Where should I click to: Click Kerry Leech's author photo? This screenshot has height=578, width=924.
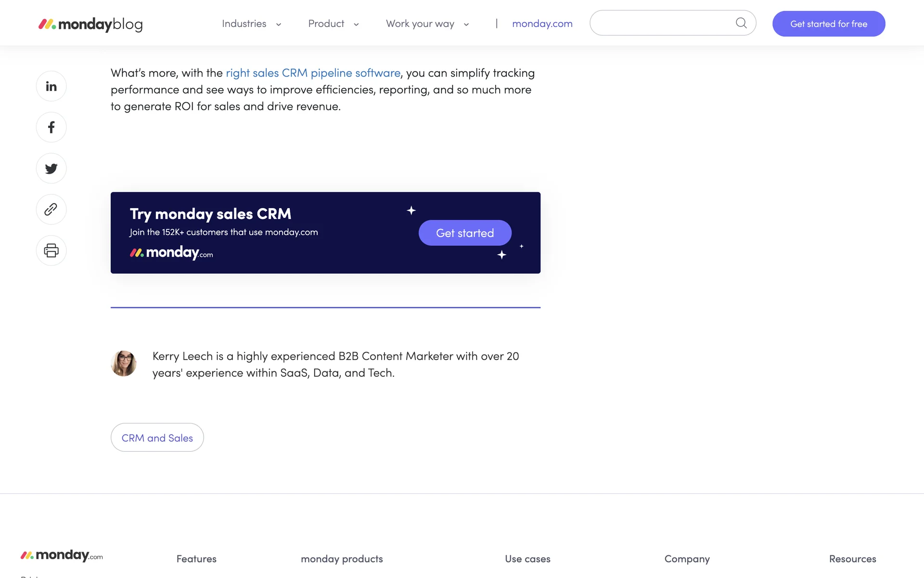pos(124,363)
